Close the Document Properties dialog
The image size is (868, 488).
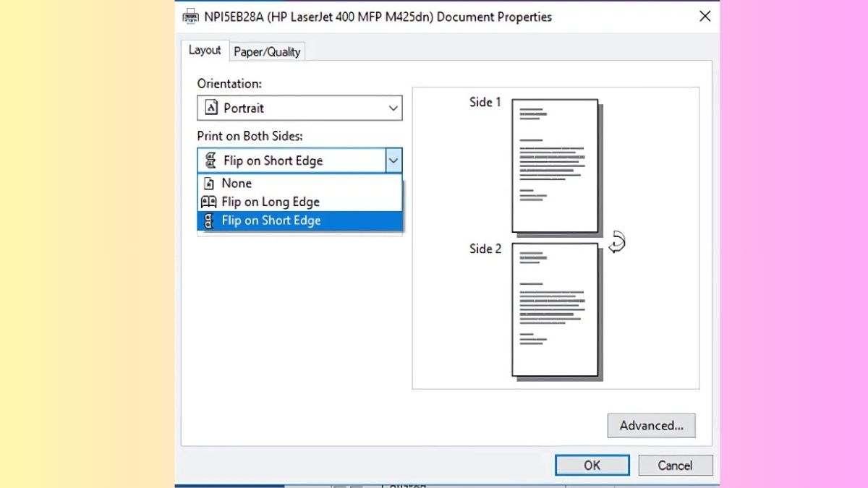click(705, 16)
